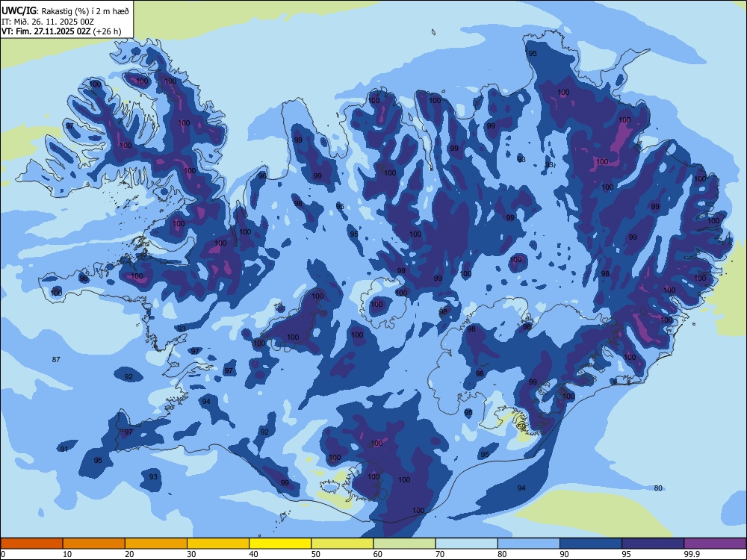Viewport: 747px width, 560px height.
Task: Click the '60' tick label on the legend
Action: pos(378,554)
